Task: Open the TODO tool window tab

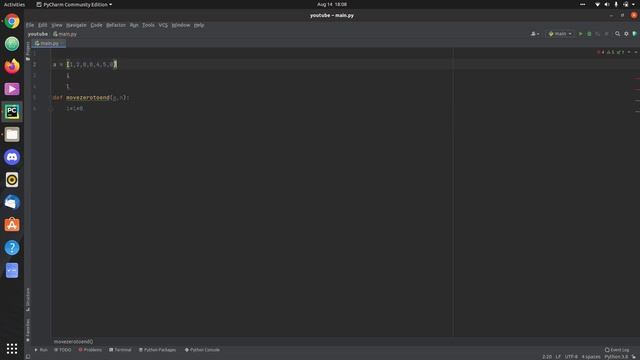Action: point(62,350)
